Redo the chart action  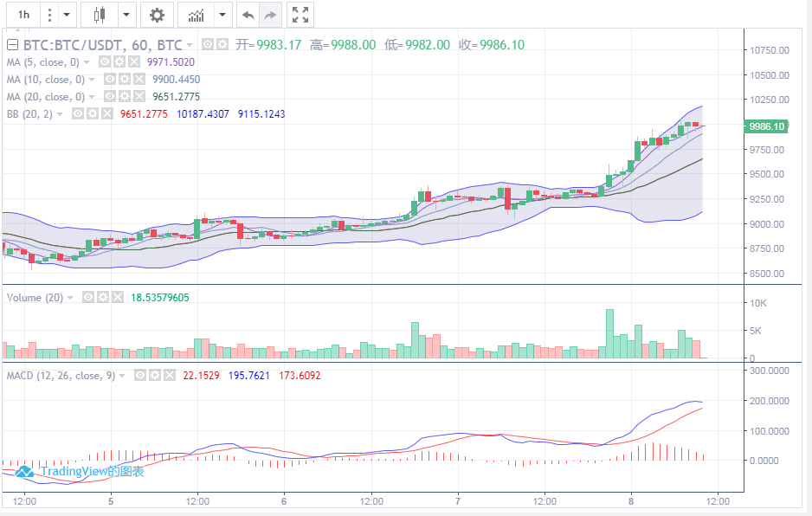(270, 15)
